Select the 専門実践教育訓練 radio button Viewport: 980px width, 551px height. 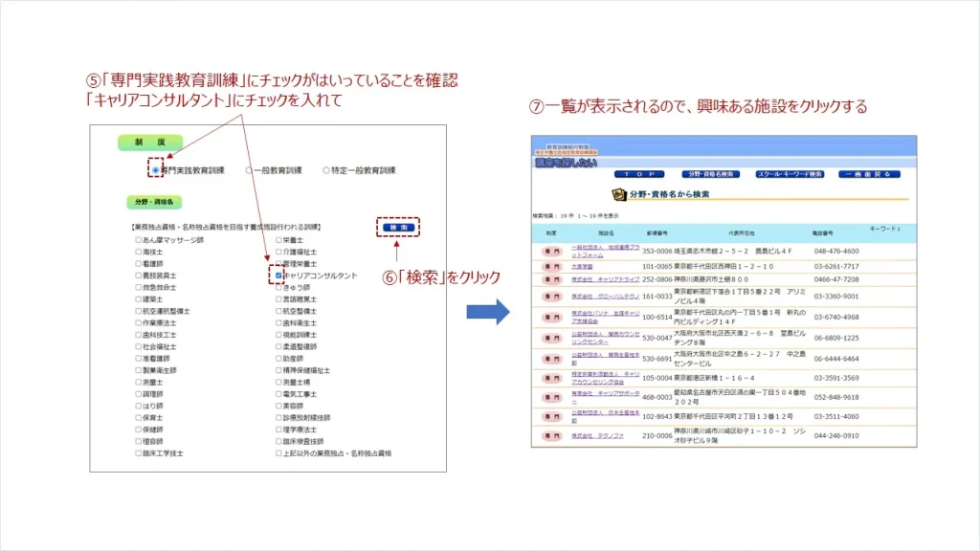coord(156,170)
